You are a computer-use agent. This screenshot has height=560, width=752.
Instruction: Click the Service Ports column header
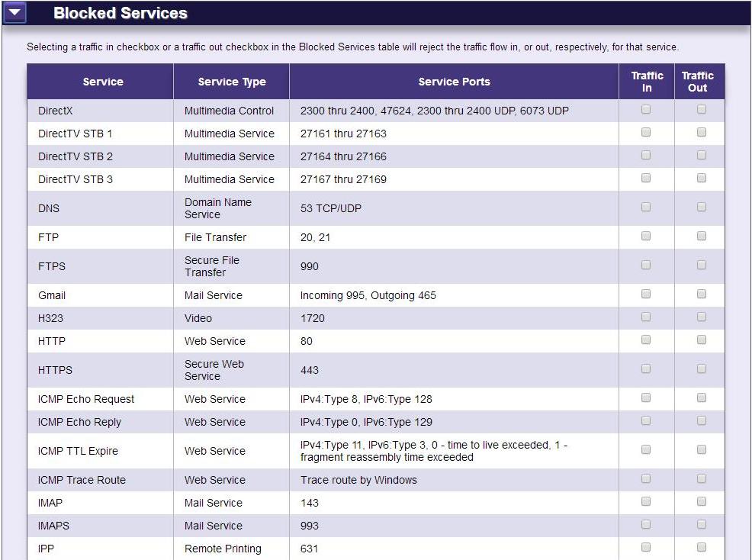pos(454,82)
